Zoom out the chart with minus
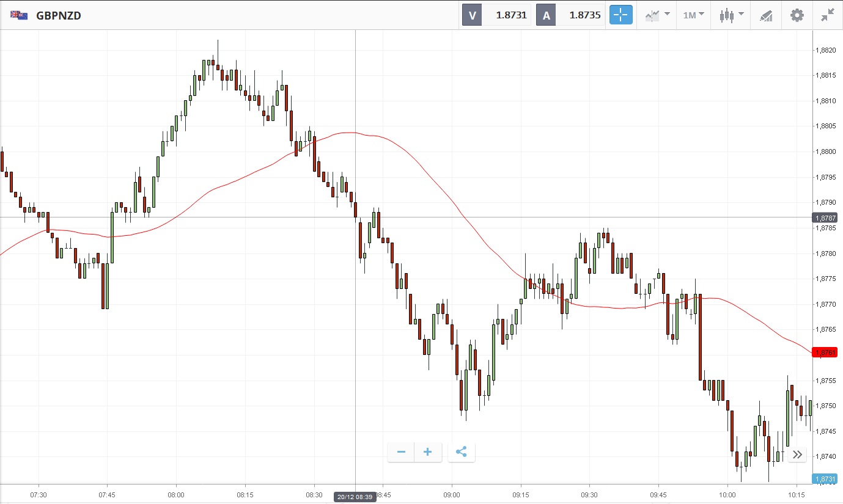The image size is (843, 504). (401, 452)
